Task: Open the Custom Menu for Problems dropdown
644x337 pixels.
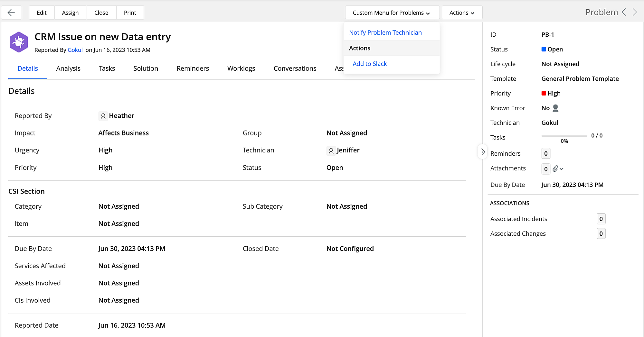Action: [x=392, y=13]
